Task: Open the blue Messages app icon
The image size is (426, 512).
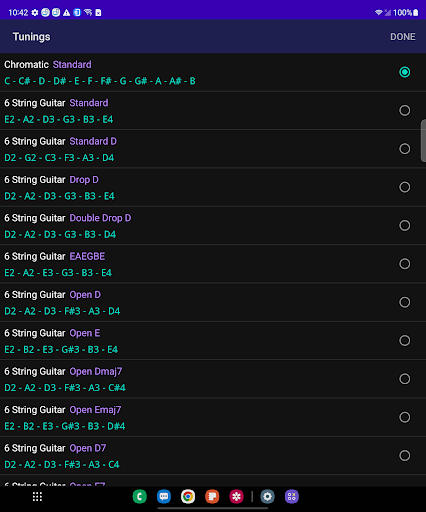Action: [164, 497]
